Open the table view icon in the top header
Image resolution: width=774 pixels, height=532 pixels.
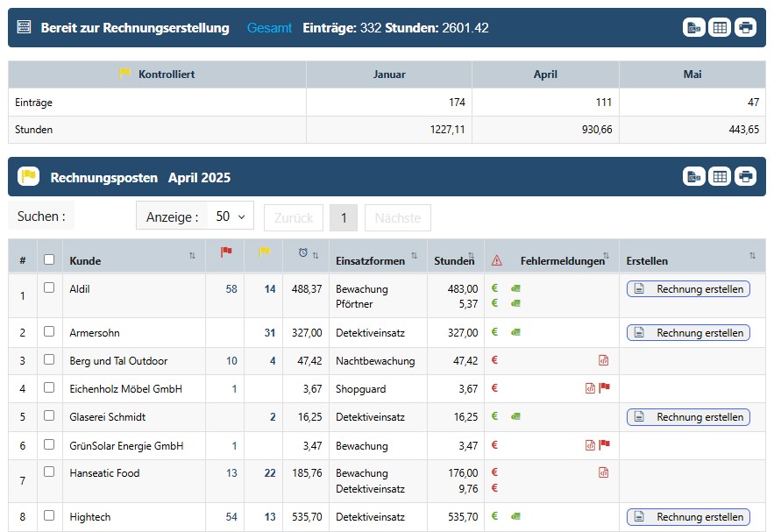[x=720, y=28]
